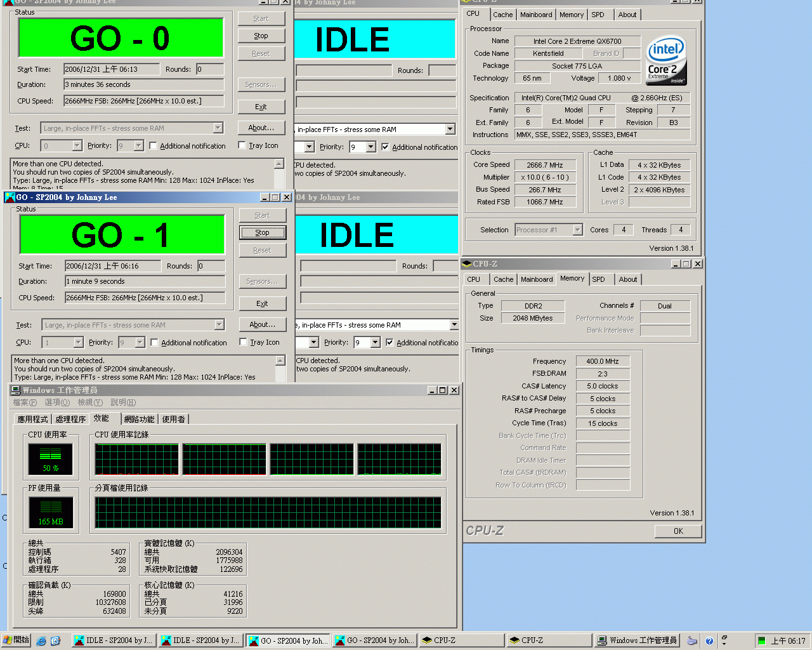Enable Tray Icon in GO - 1 window
Viewport: 812px width, 650px height.
[243, 342]
